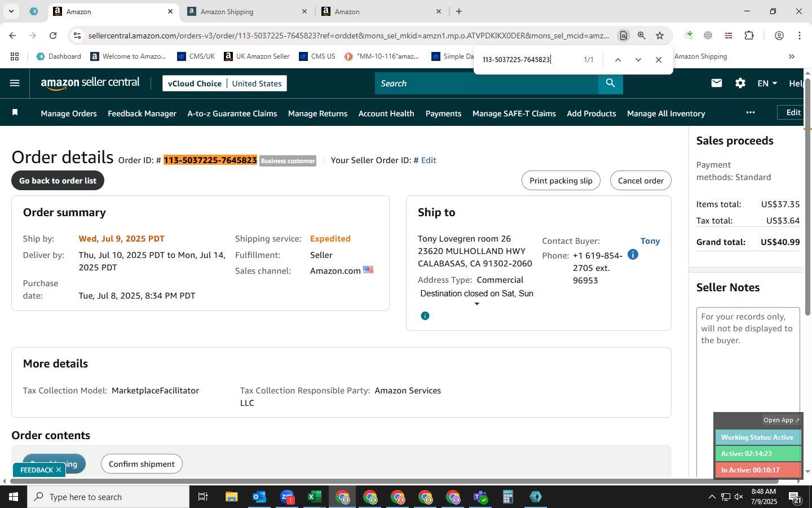
Task: Click Cancel order button
Action: pyautogui.click(x=641, y=181)
